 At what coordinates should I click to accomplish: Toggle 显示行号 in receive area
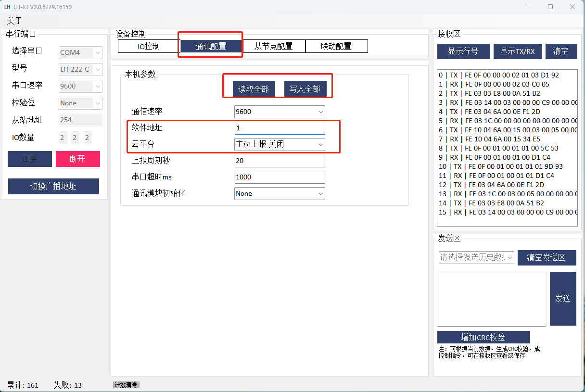463,51
